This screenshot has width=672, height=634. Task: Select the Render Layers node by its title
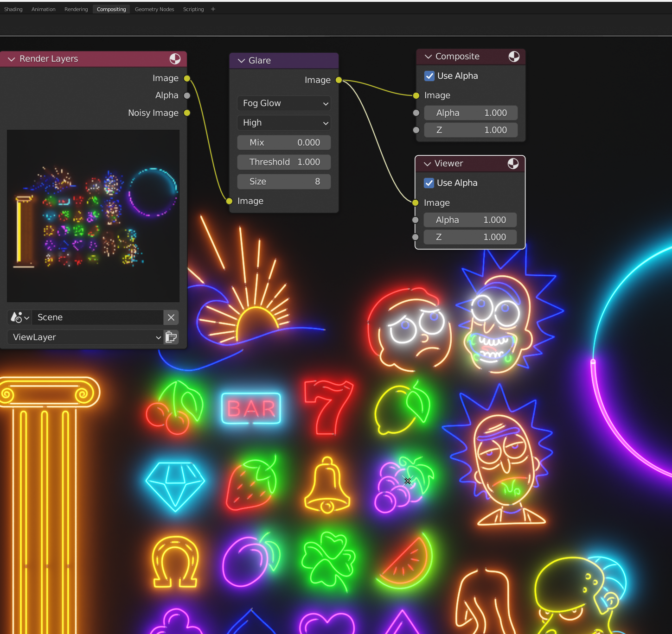tap(49, 59)
